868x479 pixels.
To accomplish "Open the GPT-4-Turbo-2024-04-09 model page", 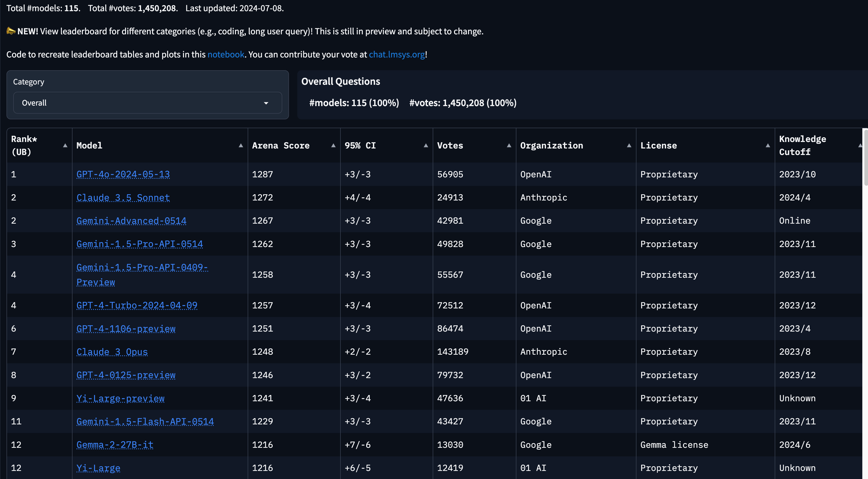I will tap(137, 305).
